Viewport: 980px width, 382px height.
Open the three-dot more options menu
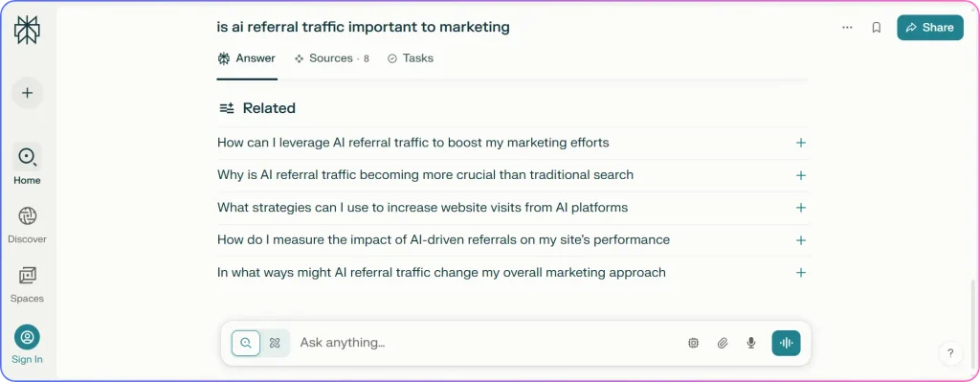point(847,28)
